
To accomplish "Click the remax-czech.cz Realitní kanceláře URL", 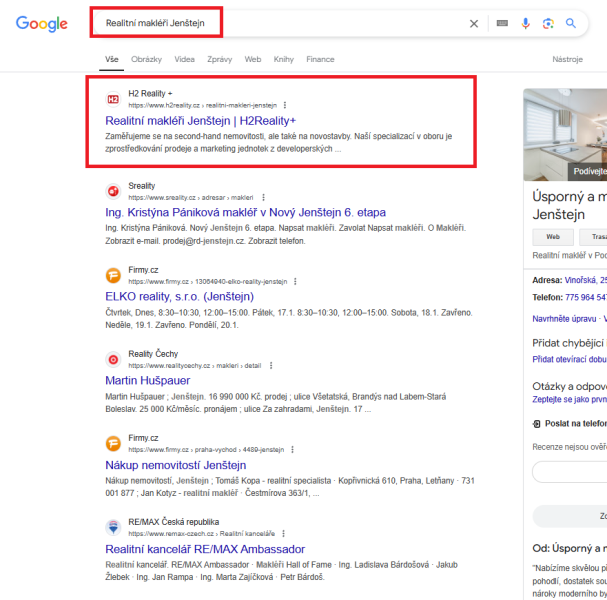I will 202,533.
